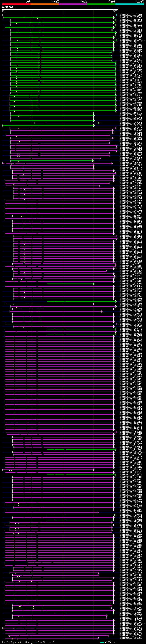Click the UniRef100_B9MXR4 label

131,135
